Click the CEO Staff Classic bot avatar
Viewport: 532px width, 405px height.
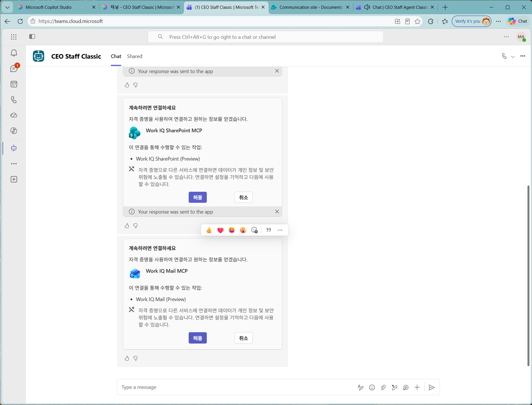tap(39, 56)
